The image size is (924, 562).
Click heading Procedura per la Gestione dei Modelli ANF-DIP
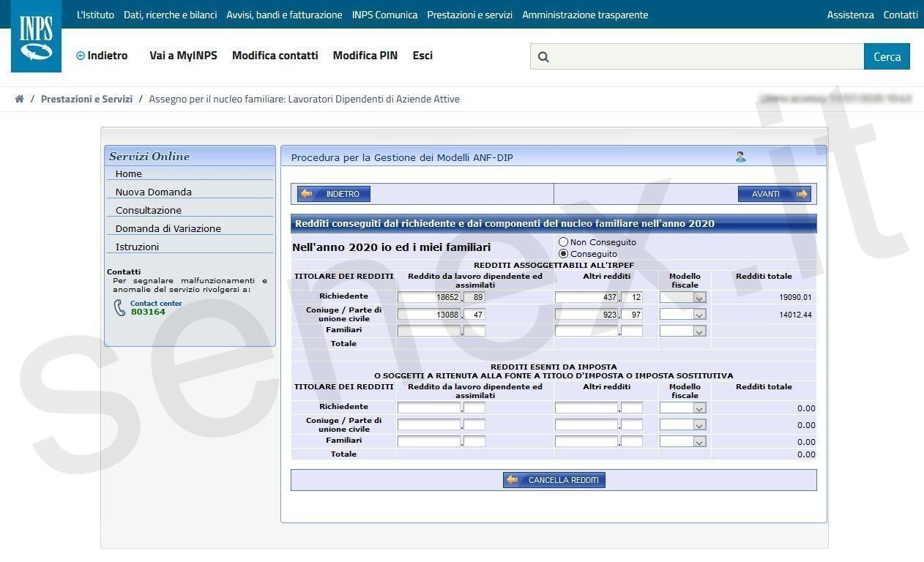[402, 157]
